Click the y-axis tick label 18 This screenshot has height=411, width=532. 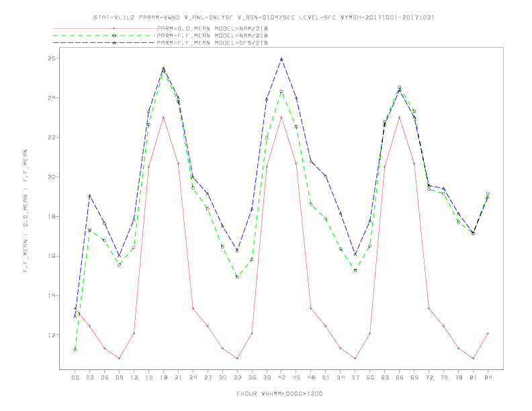52,216
